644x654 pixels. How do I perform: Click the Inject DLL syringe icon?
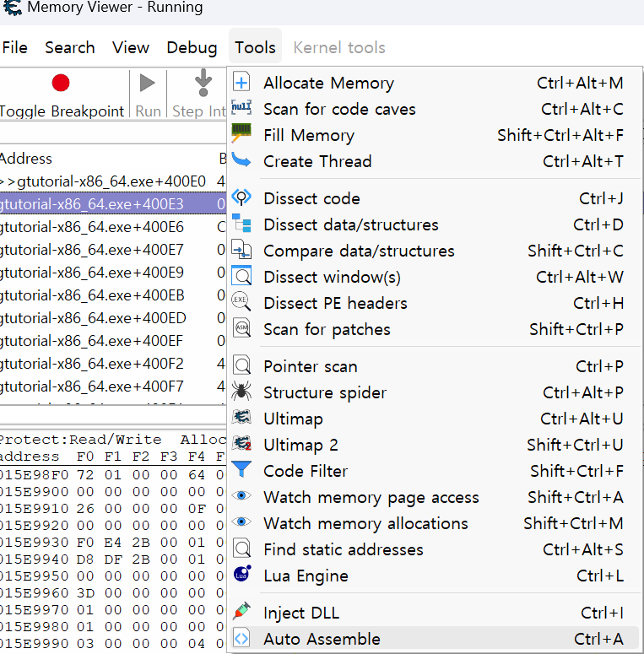[242, 611]
